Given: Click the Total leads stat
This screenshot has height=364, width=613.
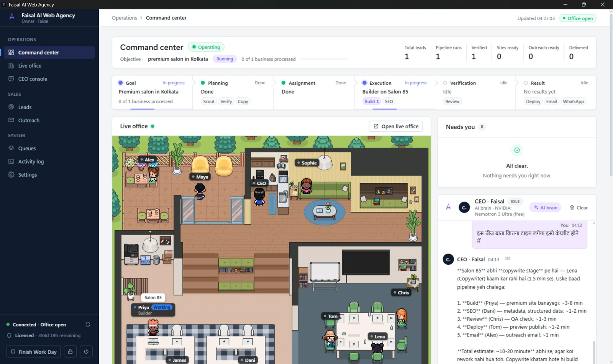Looking at the screenshot, I should 415,52.
